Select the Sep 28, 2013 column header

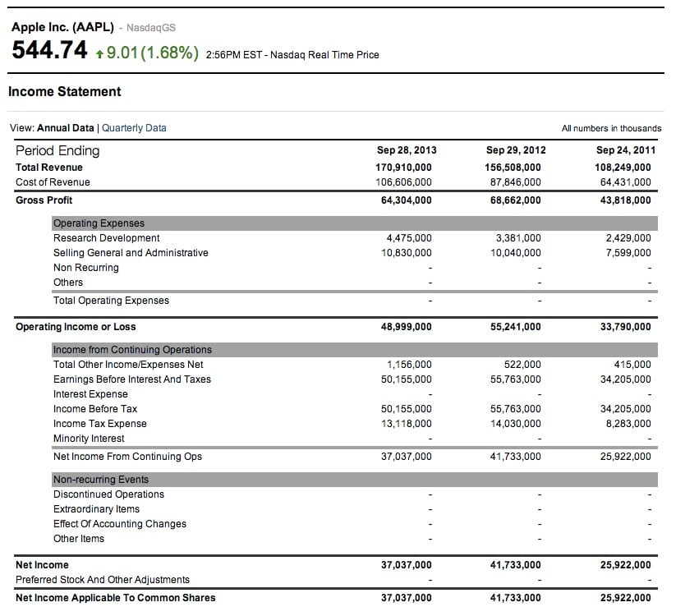click(406, 150)
